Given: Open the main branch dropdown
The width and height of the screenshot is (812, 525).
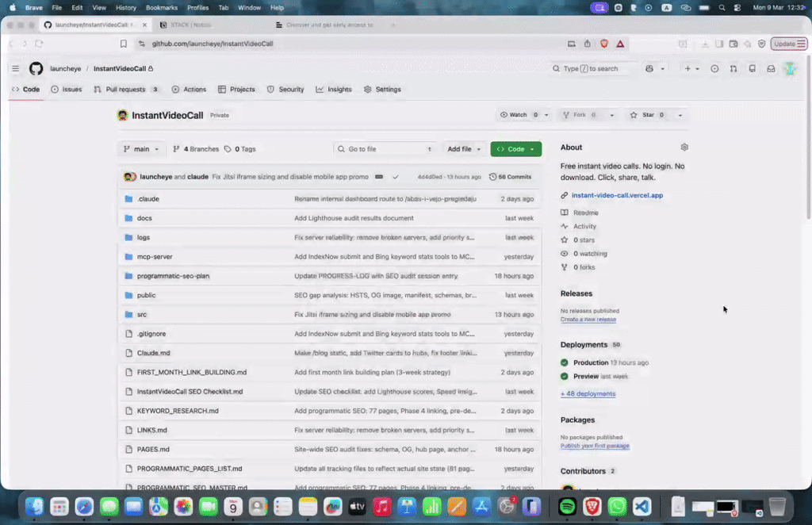Looking at the screenshot, I should pos(141,148).
